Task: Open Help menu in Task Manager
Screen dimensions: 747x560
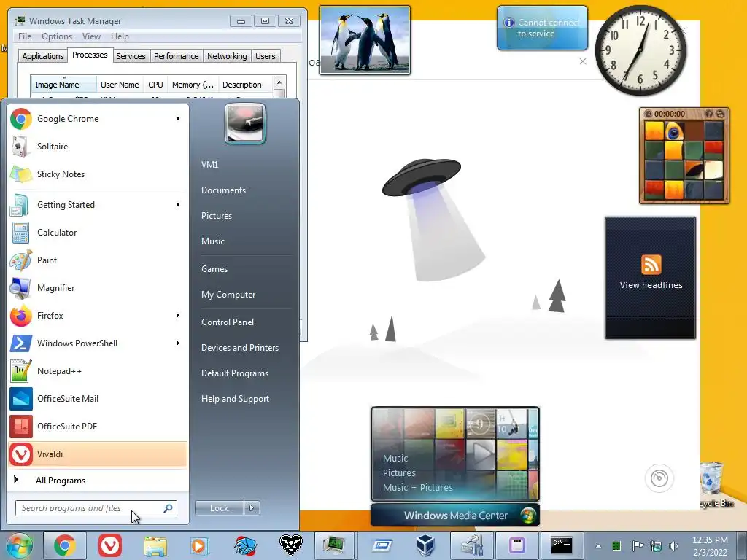Action: click(x=120, y=36)
